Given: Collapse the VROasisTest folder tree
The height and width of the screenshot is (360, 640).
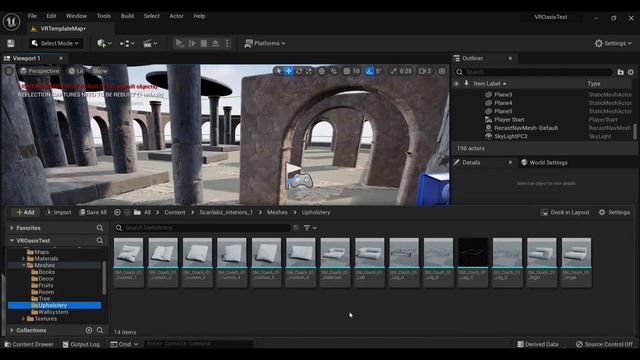Looking at the screenshot, I should [11, 241].
